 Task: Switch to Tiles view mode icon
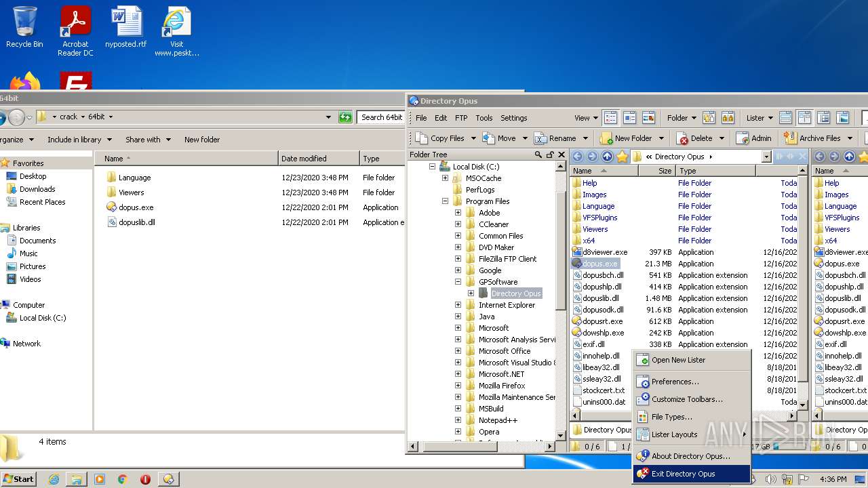(x=629, y=117)
